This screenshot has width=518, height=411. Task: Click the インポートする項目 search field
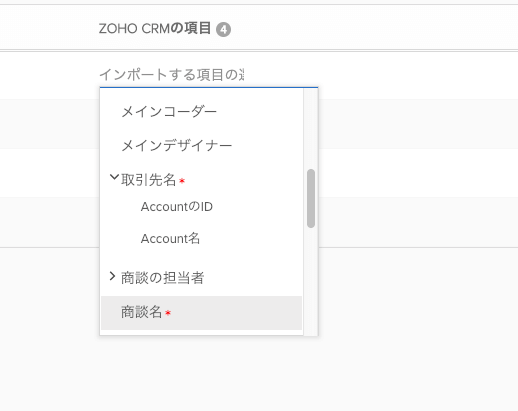pyautogui.click(x=209, y=75)
